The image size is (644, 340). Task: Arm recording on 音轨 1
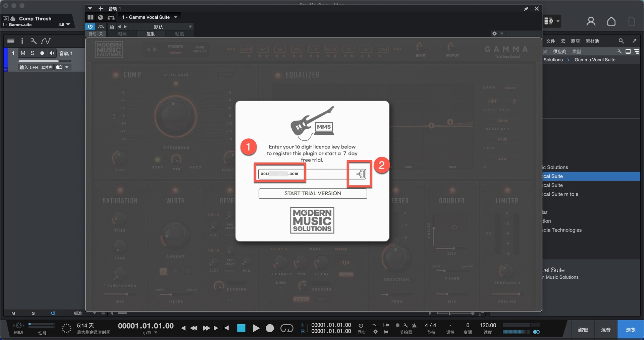[x=42, y=53]
